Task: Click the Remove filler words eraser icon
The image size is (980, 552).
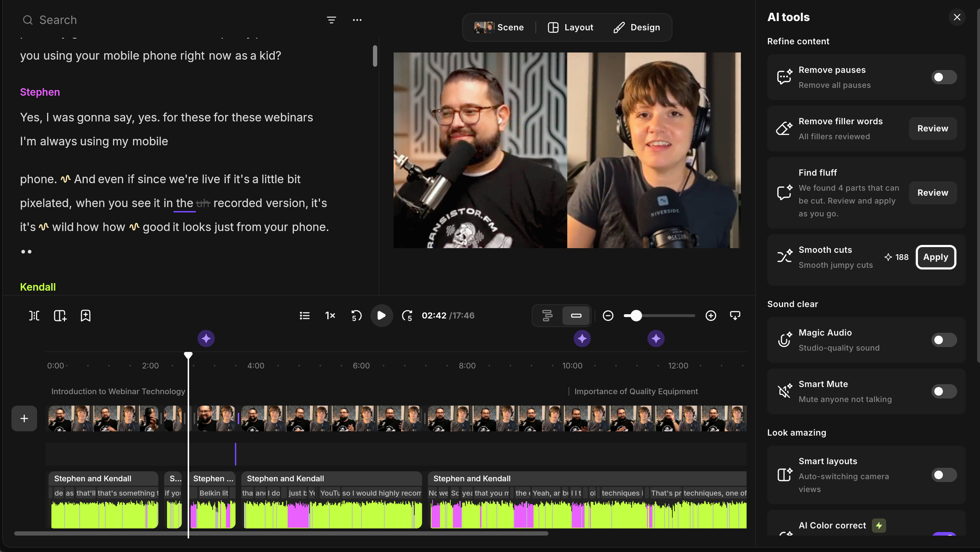Action: (784, 128)
